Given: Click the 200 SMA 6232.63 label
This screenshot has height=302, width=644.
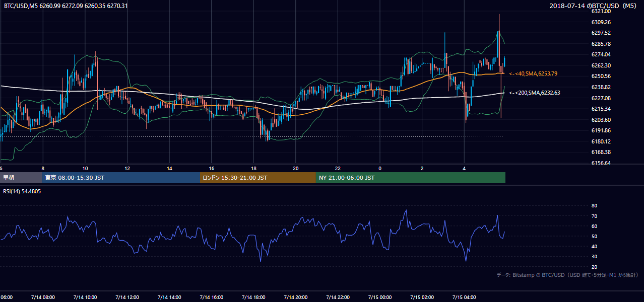Looking at the screenshot, I should click(535, 93).
